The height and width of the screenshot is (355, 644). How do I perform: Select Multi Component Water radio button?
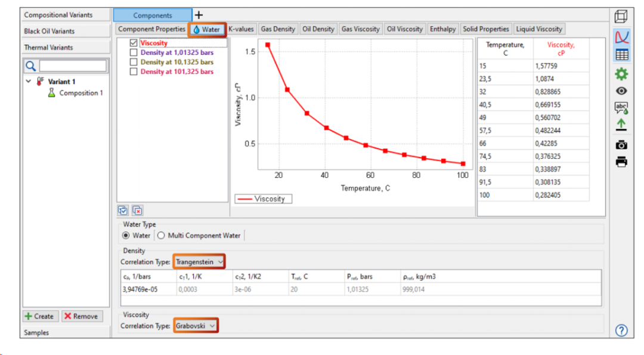point(161,236)
